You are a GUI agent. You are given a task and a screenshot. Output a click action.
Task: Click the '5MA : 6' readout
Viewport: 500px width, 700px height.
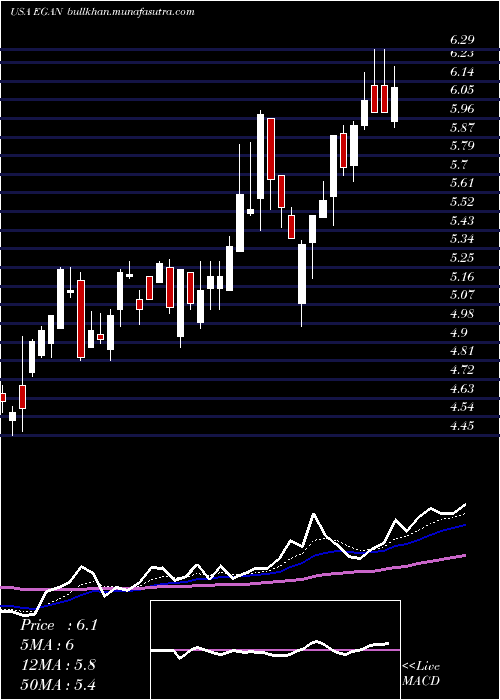47,645
